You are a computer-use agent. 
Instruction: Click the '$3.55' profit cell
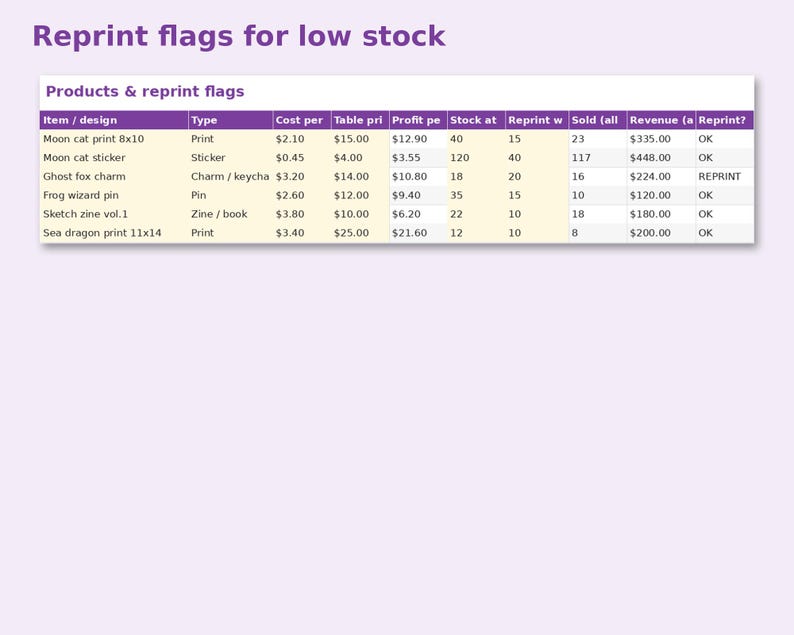[x=418, y=157]
